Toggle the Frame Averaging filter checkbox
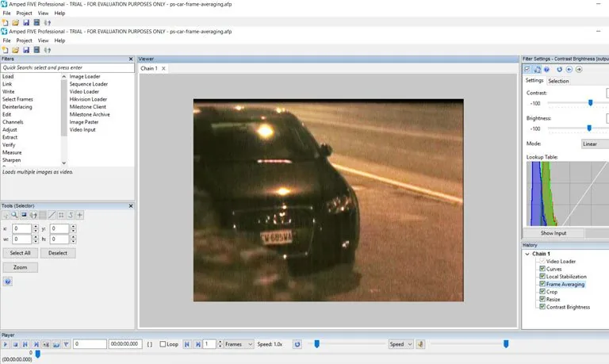The width and height of the screenshot is (609, 364). point(542,284)
